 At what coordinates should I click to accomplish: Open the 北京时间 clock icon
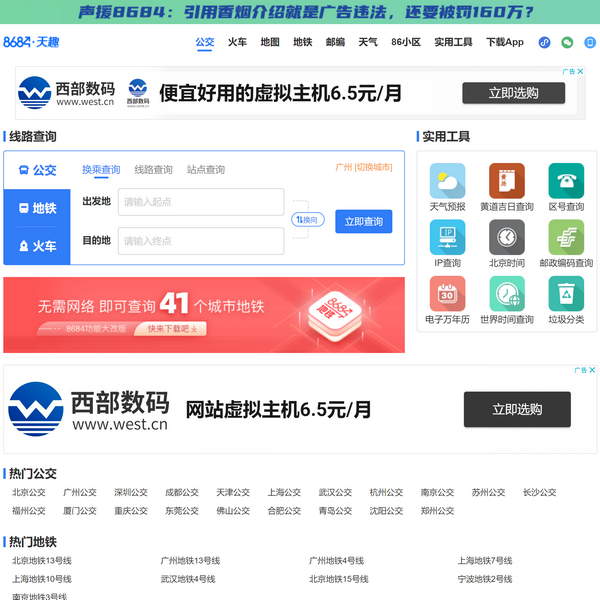click(506, 238)
